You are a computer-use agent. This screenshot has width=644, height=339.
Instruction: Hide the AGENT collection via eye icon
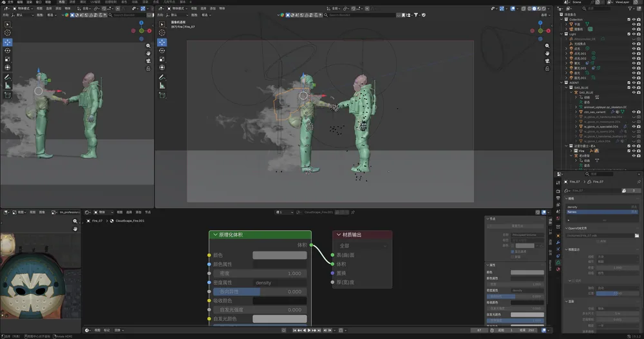634,82
